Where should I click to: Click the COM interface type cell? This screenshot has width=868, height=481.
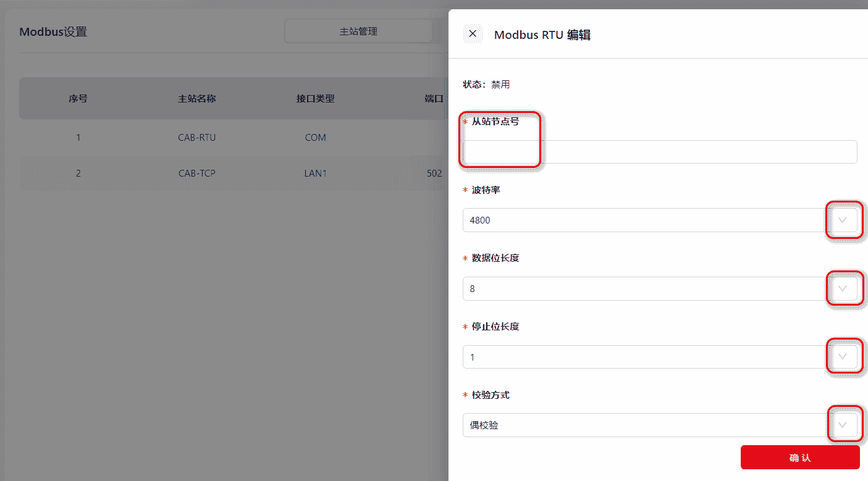315,138
